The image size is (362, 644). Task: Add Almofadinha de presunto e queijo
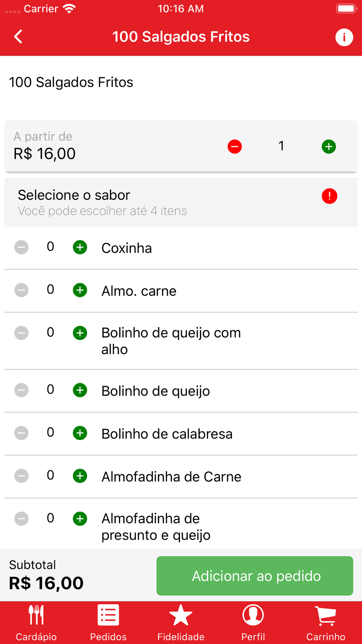(80, 519)
